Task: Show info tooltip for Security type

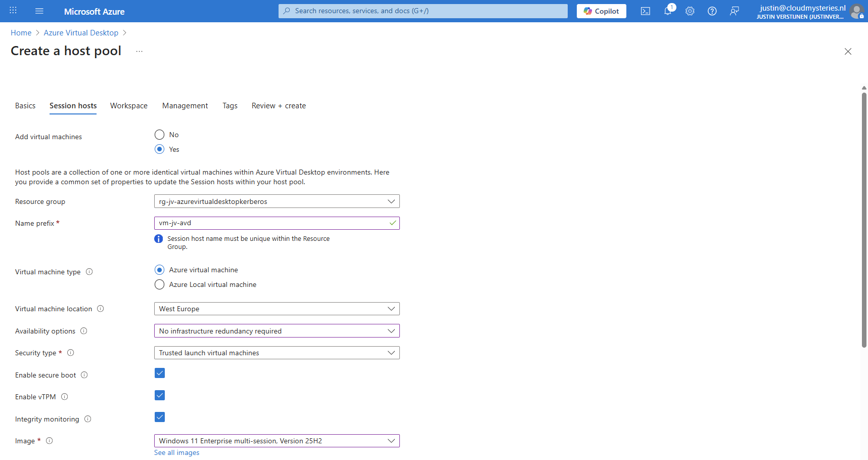Action: click(71, 353)
